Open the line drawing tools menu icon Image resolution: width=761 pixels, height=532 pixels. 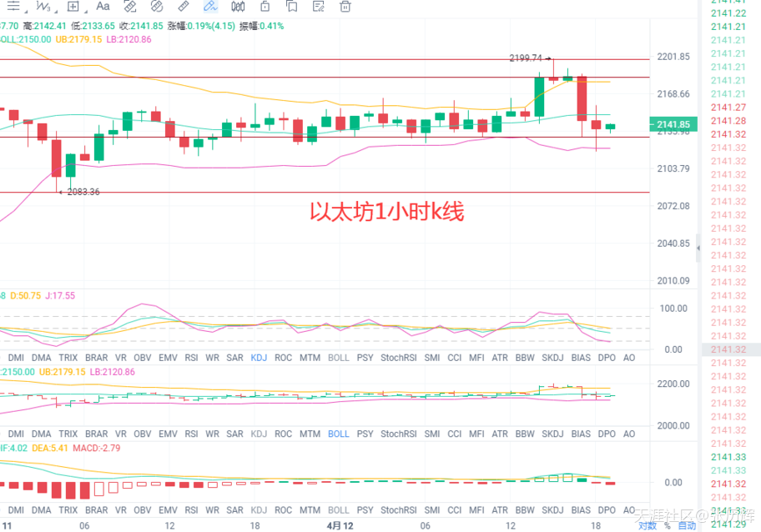pos(13,6)
